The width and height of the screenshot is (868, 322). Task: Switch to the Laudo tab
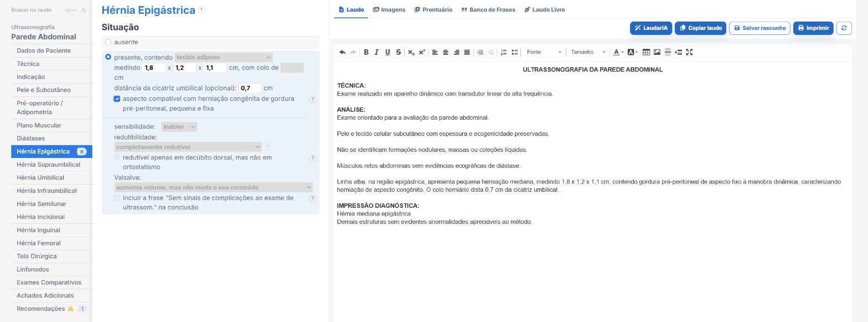[351, 9]
